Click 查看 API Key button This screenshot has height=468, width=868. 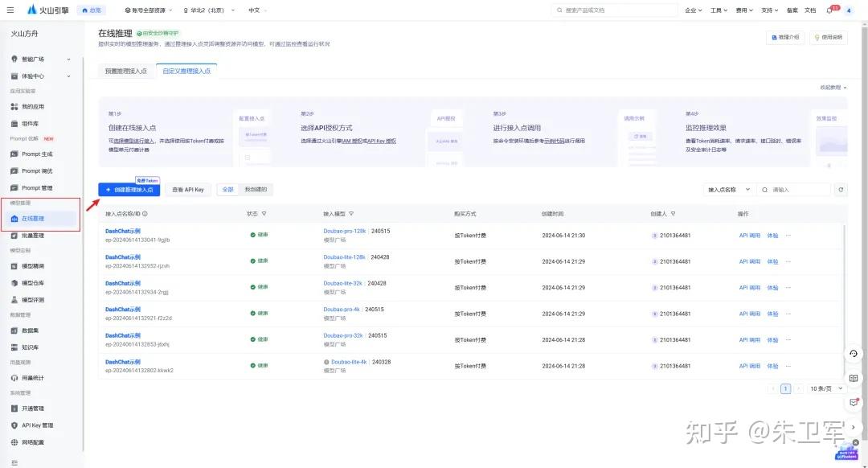tap(187, 190)
